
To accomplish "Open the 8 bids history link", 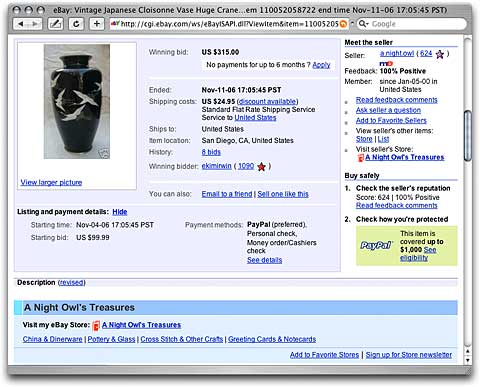I will point(211,152).
